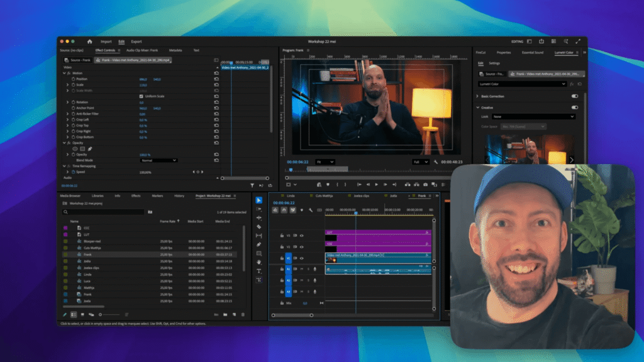Switch to the Metadata tab

point(175,50)
